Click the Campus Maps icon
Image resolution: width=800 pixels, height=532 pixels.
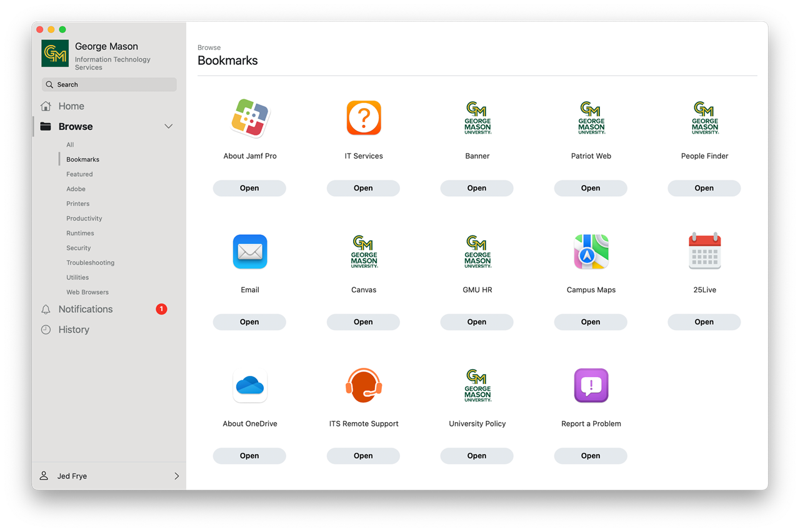click(x=591, y=252)
